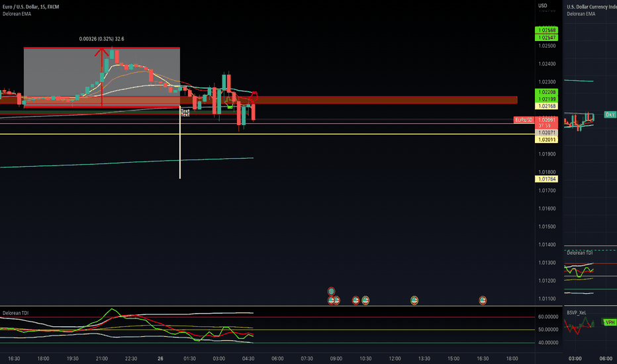The height and width of the screenshot is (364, 617).
Task: Open the US economic event icon at 10:30
Action: click(365, 300)
